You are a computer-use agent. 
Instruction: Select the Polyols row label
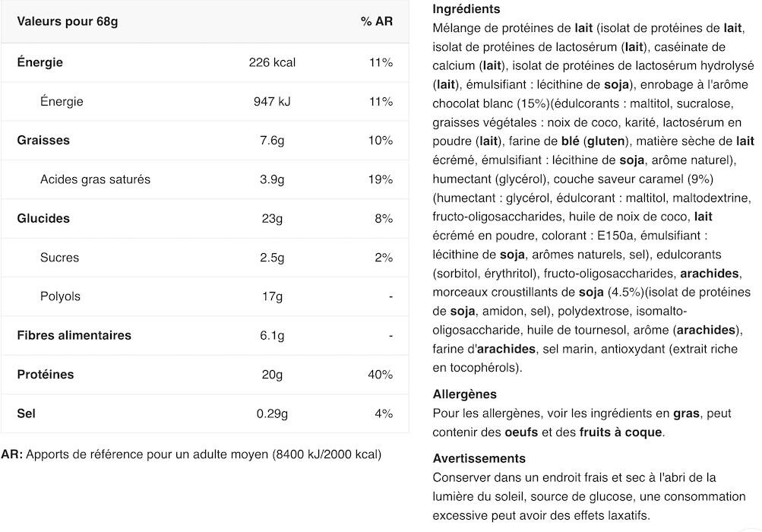(60, 296)
